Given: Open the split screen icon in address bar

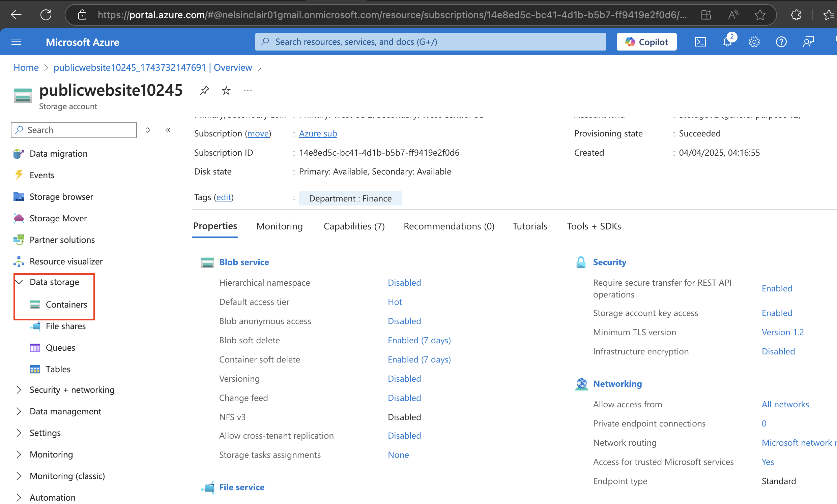Looking at the screenshot, I should click(706, 14).
